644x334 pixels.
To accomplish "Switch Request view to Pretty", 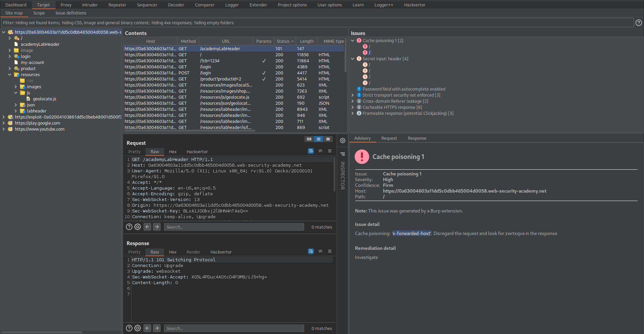I will click(x=134, y=152).
